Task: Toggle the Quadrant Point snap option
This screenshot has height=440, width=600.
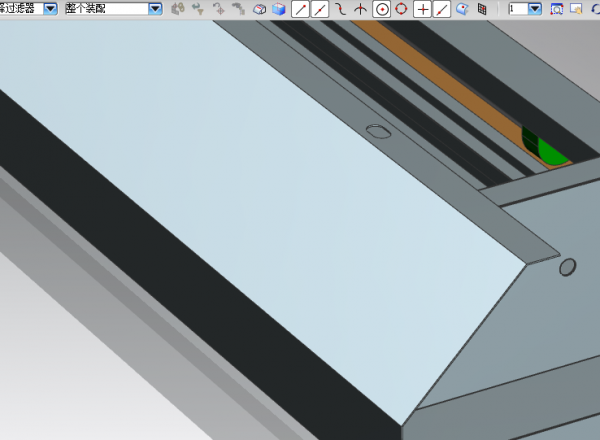Action: coord(401,8)
